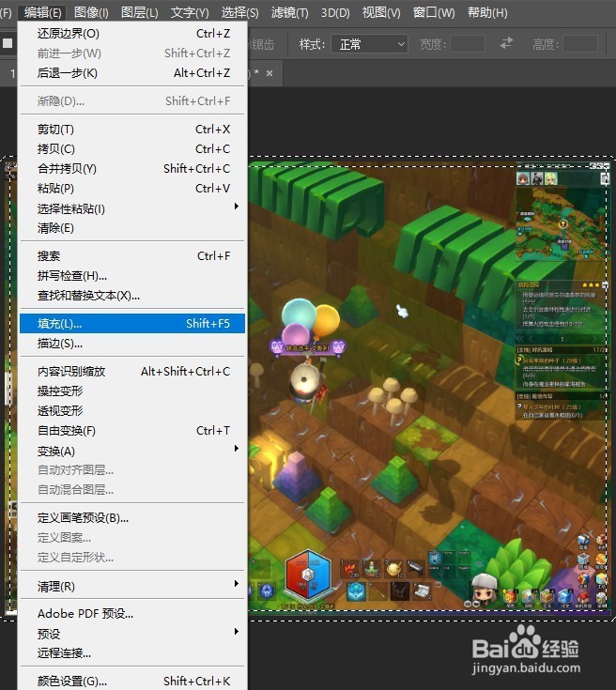This screenshot has height=690, width=616.
Task: Click the highlighted 填充(L)... entry
Action: (132, 324)
